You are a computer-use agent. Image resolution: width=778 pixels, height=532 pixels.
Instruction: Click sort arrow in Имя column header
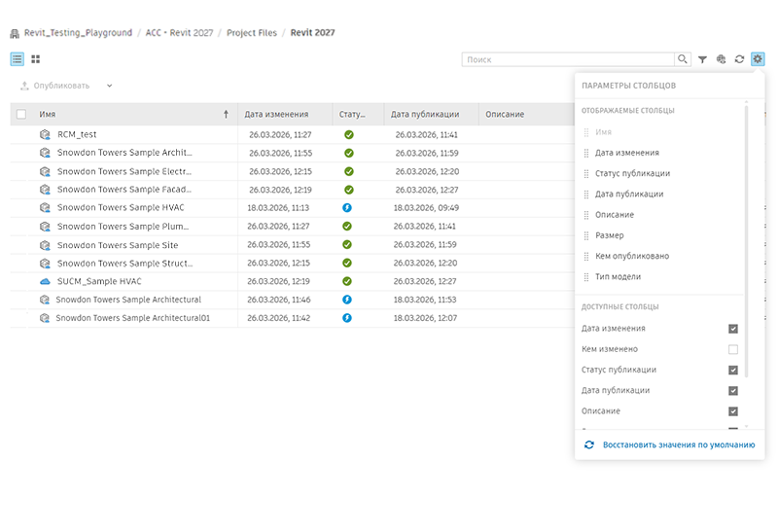pyautogui.click(x=226, y=114)
